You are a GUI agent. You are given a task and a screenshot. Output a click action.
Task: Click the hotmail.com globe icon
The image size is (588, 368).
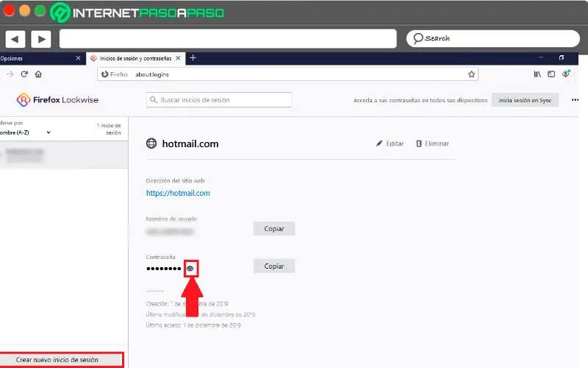pos(151,144)
